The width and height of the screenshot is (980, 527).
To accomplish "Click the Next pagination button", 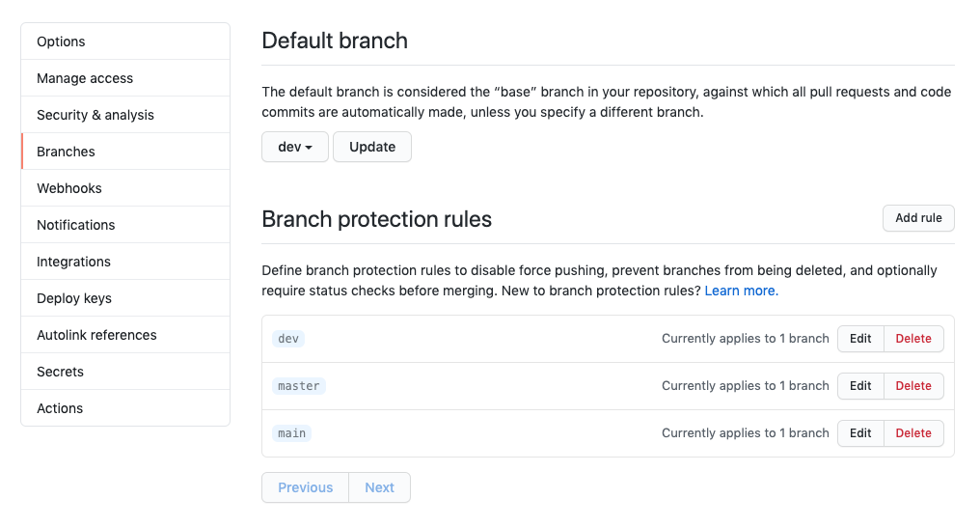I will coord(379,487).
